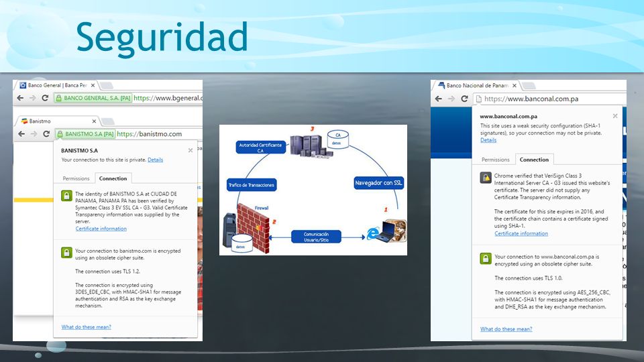Viewport: 644px width, 362px height.
Task: Reload the Banistmo page
Action: (46, 134)
